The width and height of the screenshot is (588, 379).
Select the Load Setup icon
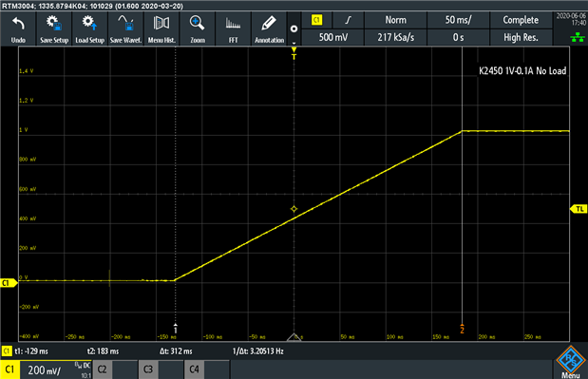[x=89, y=28]
